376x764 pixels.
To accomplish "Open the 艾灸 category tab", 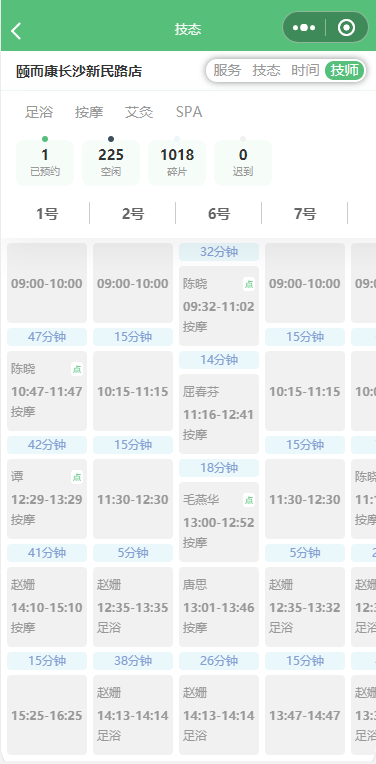I will tap(139, 112).
